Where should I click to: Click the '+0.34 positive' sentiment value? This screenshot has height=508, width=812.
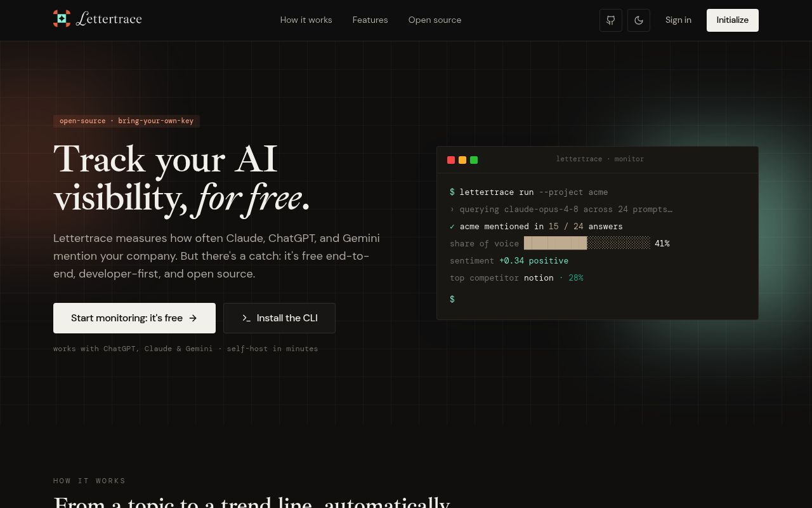[534, 260]
